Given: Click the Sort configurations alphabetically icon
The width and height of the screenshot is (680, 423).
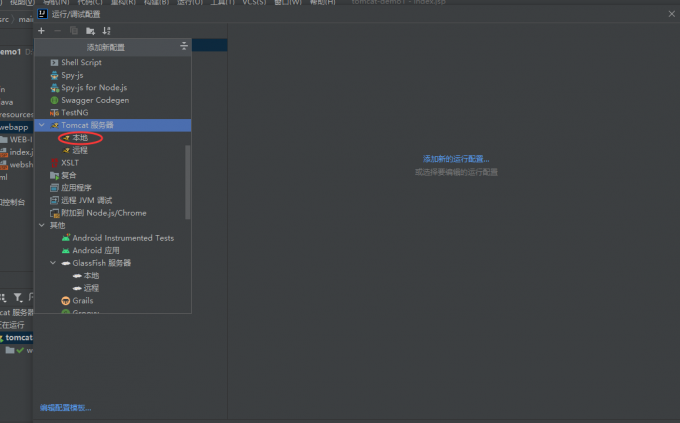Looking at the screenshot, I should 107,31.
